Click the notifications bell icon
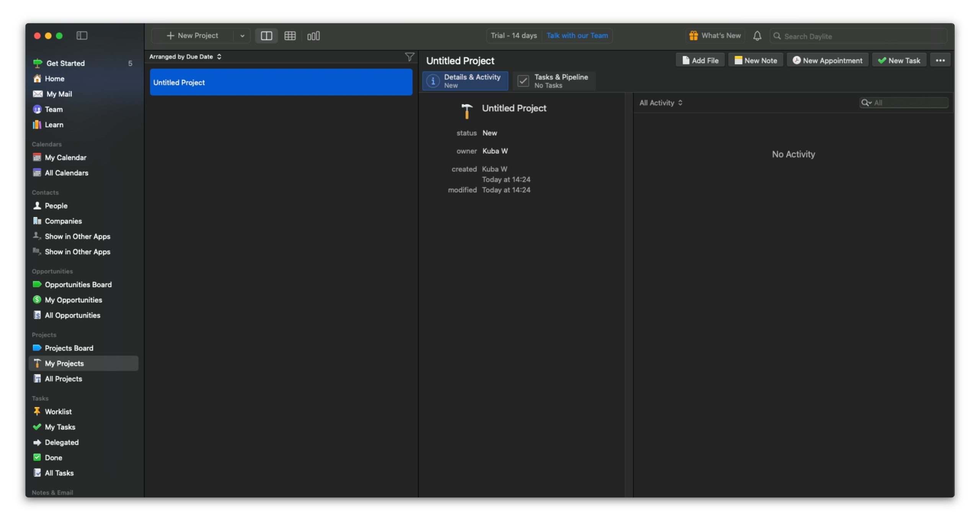Screen dimensions: 980x523 pos(757,36)
